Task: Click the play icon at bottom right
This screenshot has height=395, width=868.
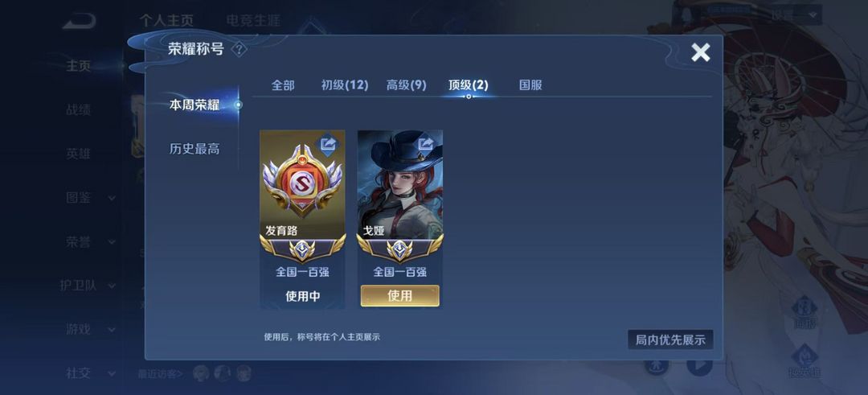Action: coord(699,366)
